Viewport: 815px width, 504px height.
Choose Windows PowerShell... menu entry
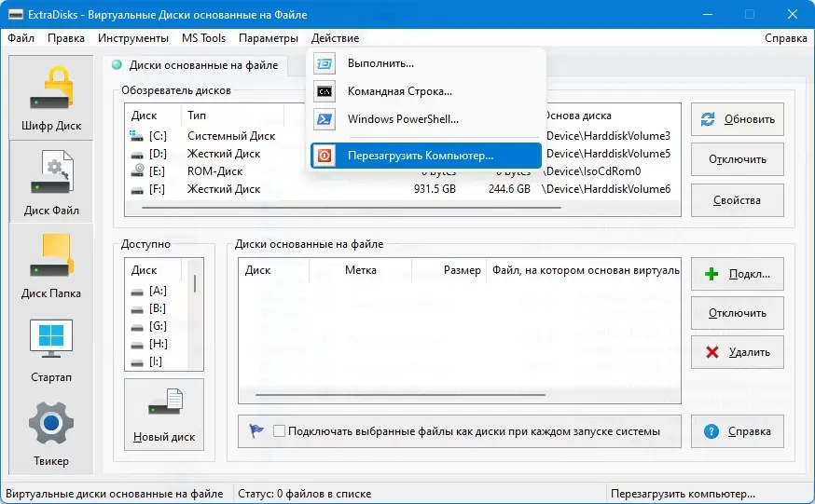point(426,119)
